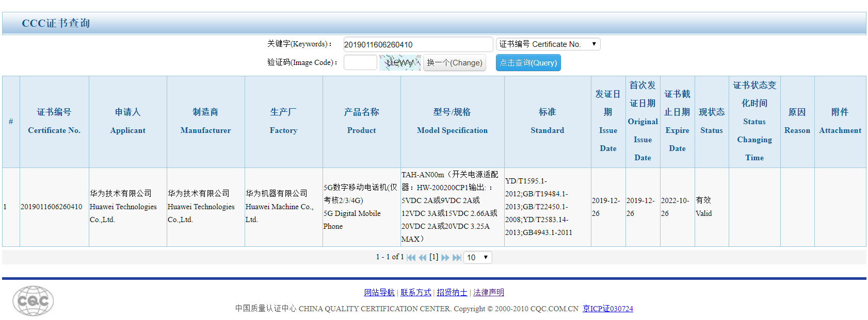Go to last page arrow icon

[x=457, y=258]
